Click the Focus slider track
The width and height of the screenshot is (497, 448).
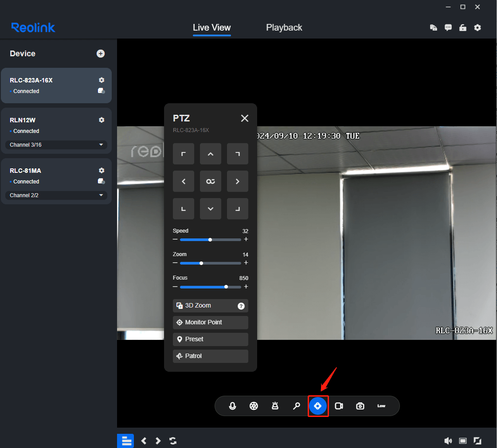pos(211,287)
